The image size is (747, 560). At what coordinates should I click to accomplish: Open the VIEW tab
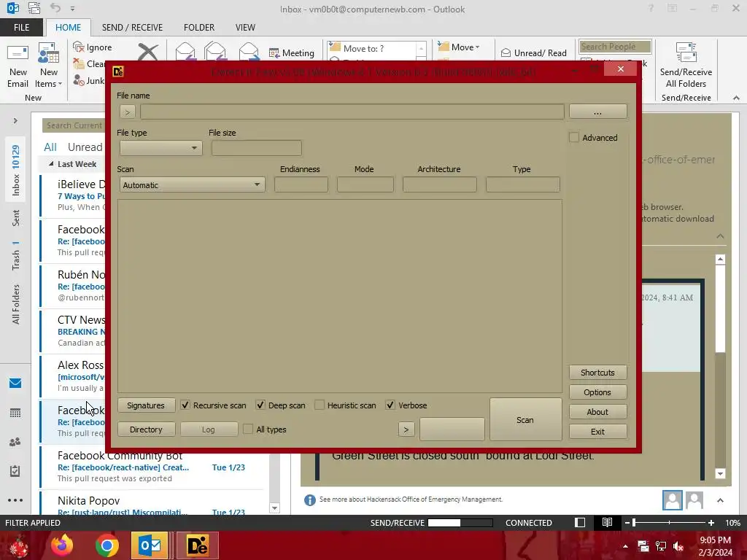coord(245,28)
